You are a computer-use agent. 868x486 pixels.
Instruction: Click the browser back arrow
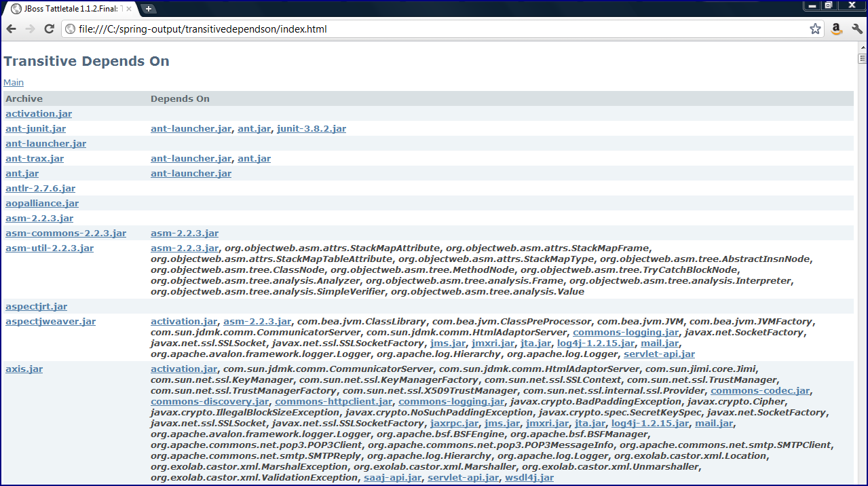[x=11, y=29]
